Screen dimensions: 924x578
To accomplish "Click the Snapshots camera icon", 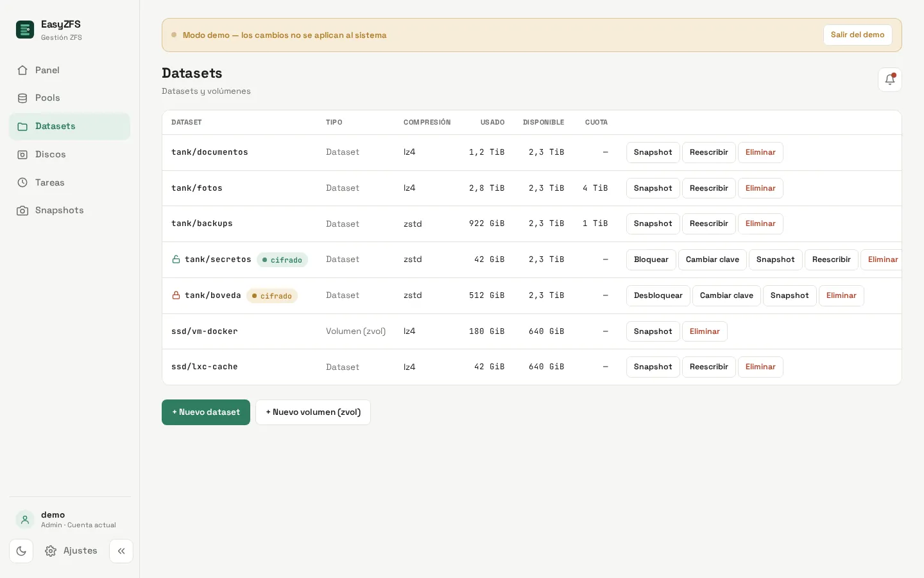I will pyautogui.click(x=22, y=211).
